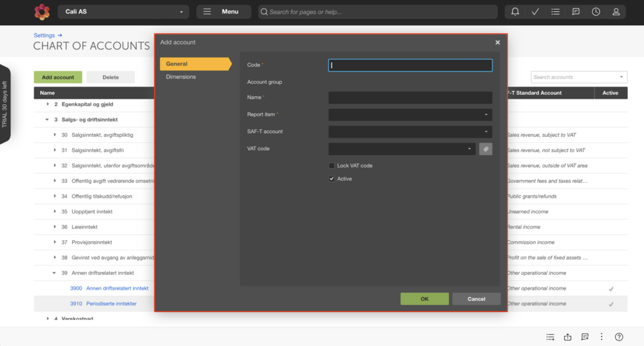
Task: Collapse group 3 Salgs- og driftsinntekt
Action: pos(47,120)
